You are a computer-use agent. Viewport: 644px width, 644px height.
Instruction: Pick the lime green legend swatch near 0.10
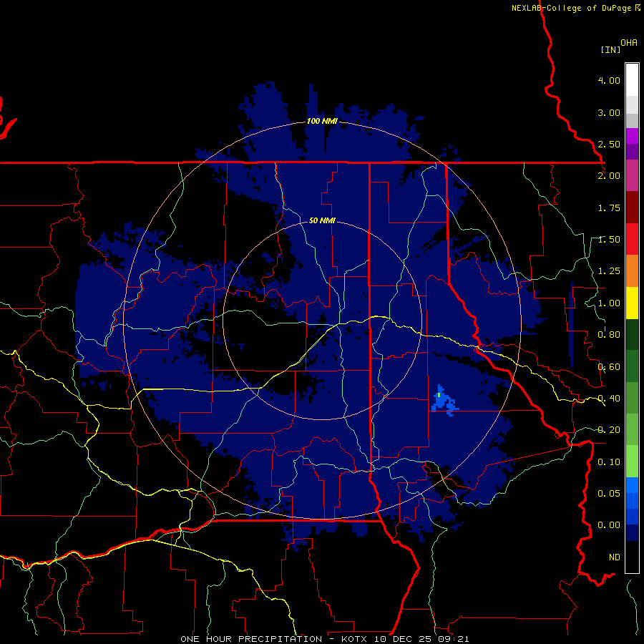point(632,462)
